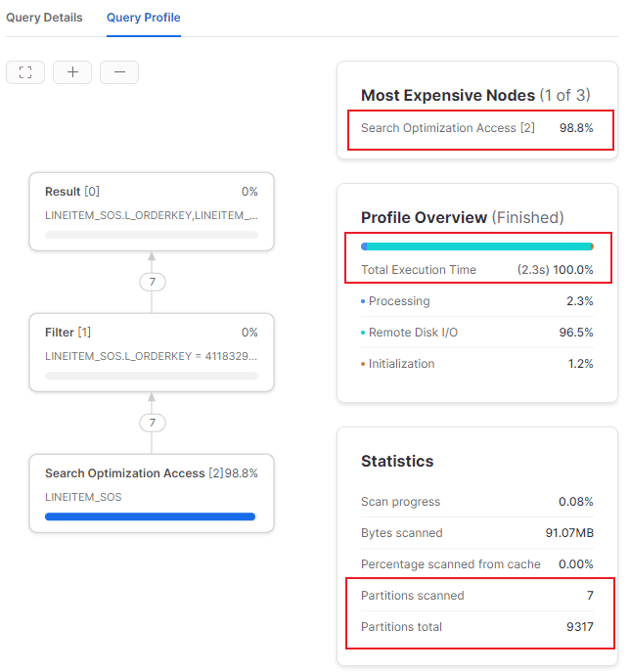Click the Processing row in Profile Overview
The height and width of the screenshot is (672, 629).
click(x=477, y=301)
